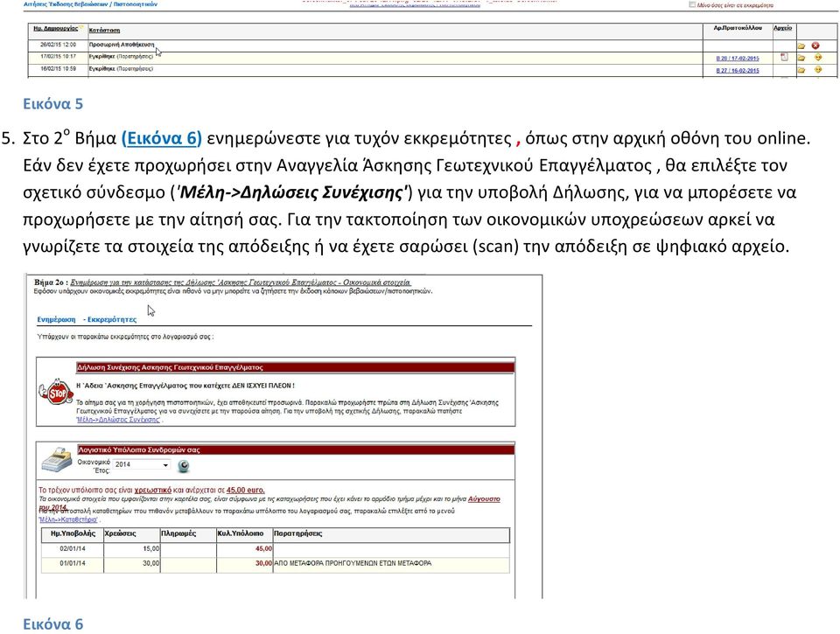Open folder icon in the 17/02/15 row
This screenshot has height=634, width=840.
click(x=801, y=58)
